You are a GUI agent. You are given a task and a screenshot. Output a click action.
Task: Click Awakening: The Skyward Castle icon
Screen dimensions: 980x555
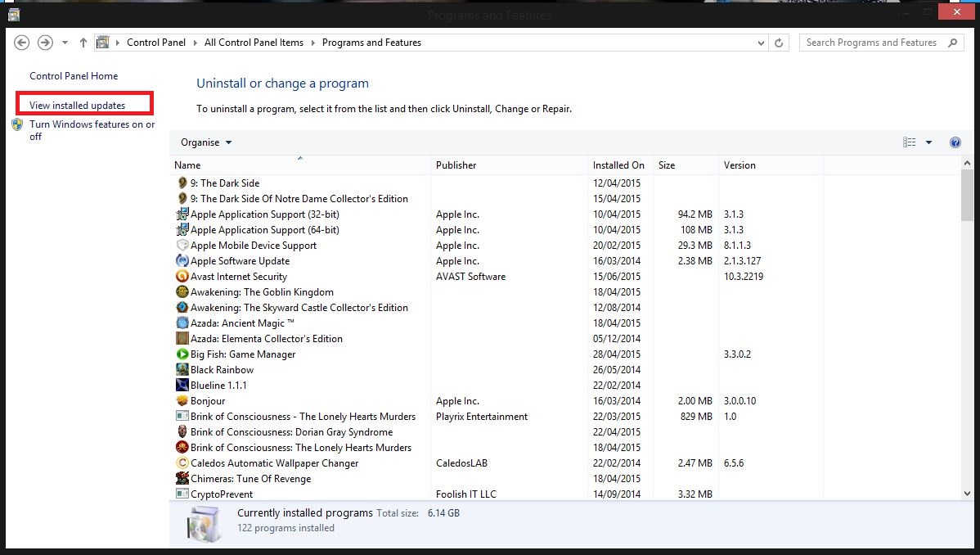tap(182, 307)
